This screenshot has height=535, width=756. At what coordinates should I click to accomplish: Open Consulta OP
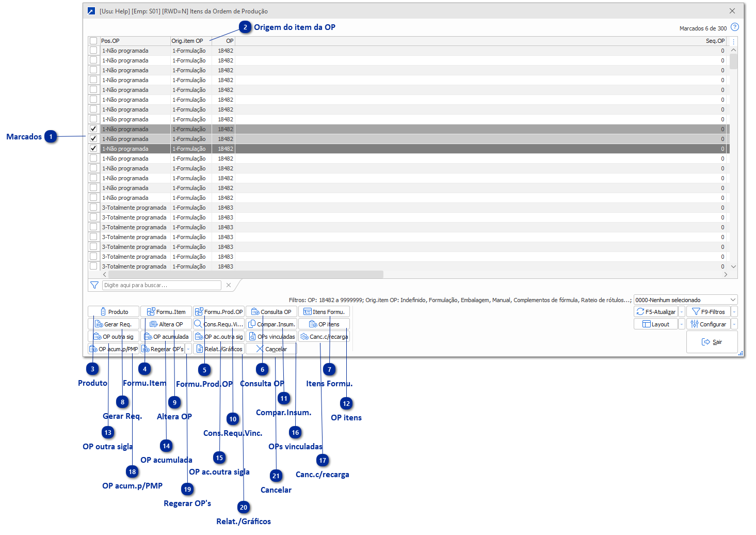pyautogui.click(x=271, y=312)
